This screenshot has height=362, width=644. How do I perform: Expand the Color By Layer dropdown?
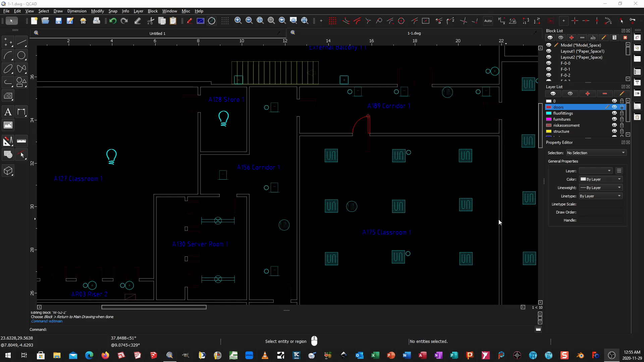click(x=600, y=179)
